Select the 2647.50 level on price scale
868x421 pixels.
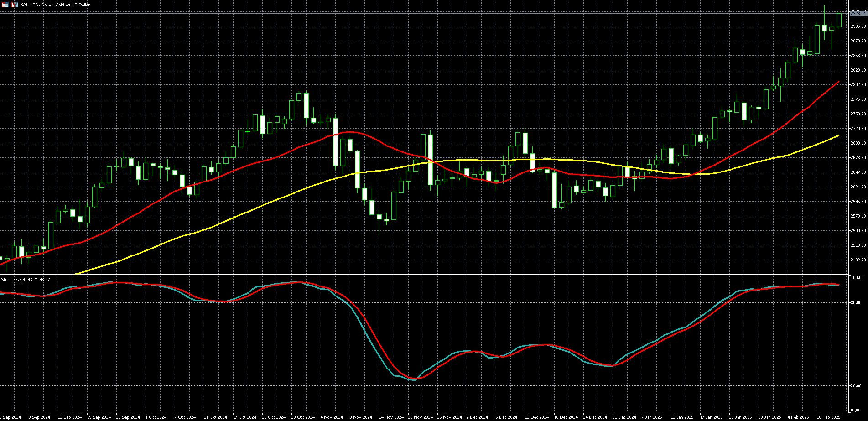click(858, 172)
